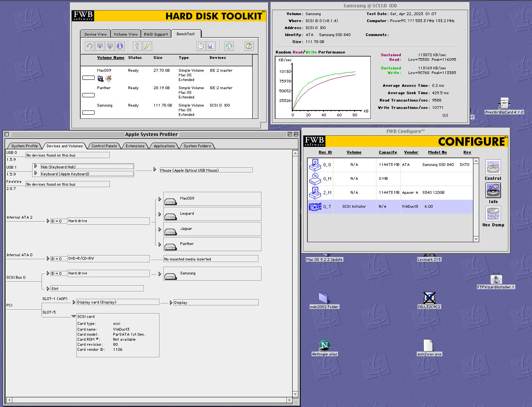This screenshot has height=407, width=532.
Task: Select the 'Samsung SSD 840' model cell in Configure
Action: pyautogui.click(x=438, y=165)
